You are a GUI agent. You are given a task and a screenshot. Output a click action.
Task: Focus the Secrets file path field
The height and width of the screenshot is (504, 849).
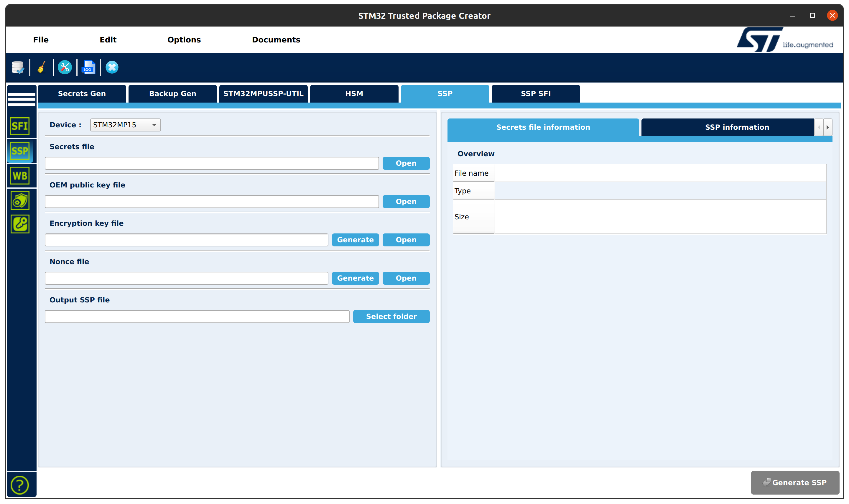[x=212, y=163]
